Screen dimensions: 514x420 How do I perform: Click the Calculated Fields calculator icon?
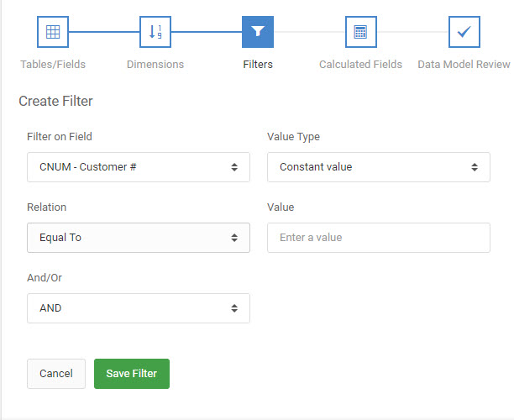361,32
